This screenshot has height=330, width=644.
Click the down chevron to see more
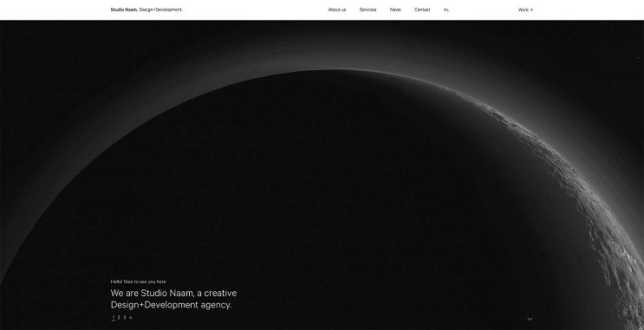point(530,319)
